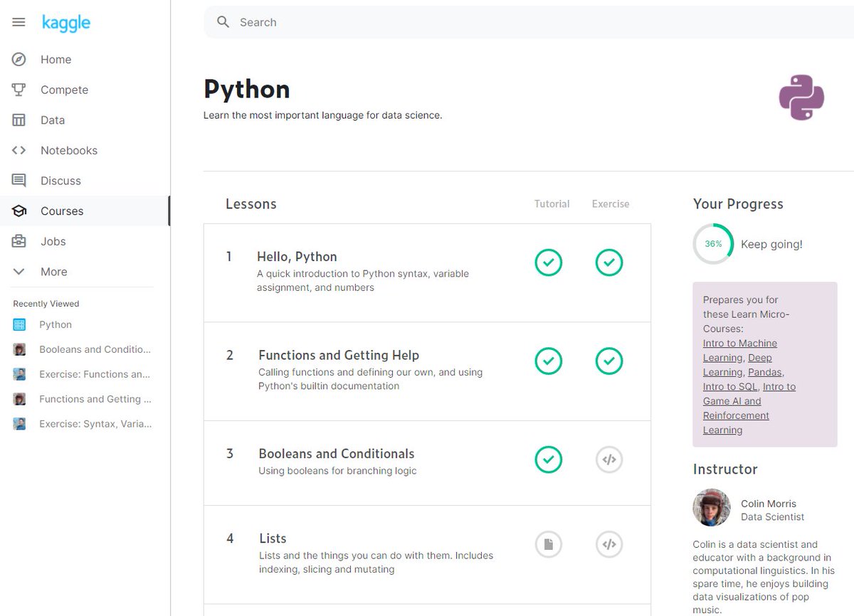Expand the More chevron in sidebar
This screenshot has height=616, width=854.
[x=19, y=272]
